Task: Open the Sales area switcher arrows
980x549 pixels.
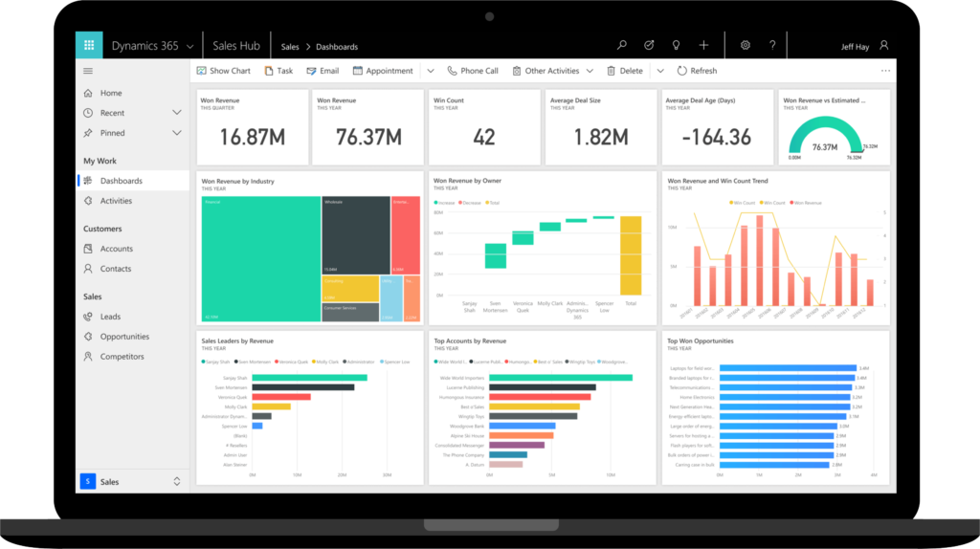Action: [x=177, y=481]
